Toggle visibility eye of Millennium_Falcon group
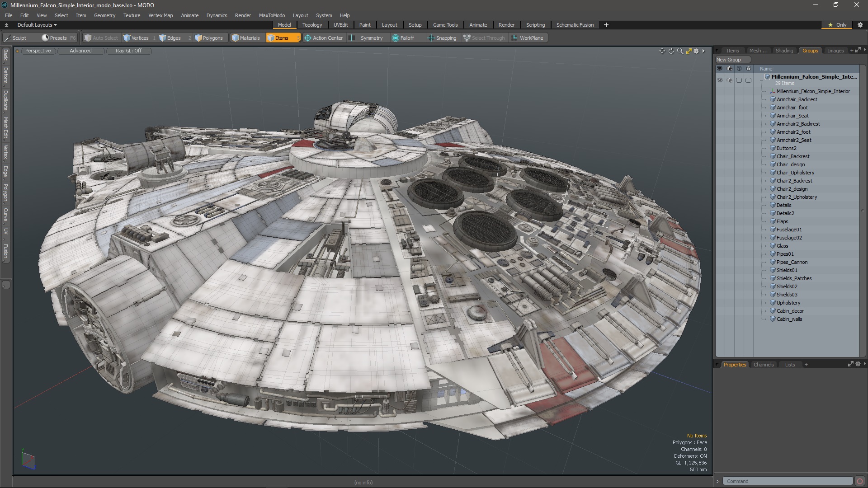The image size is (868, 488). [720, 80]
